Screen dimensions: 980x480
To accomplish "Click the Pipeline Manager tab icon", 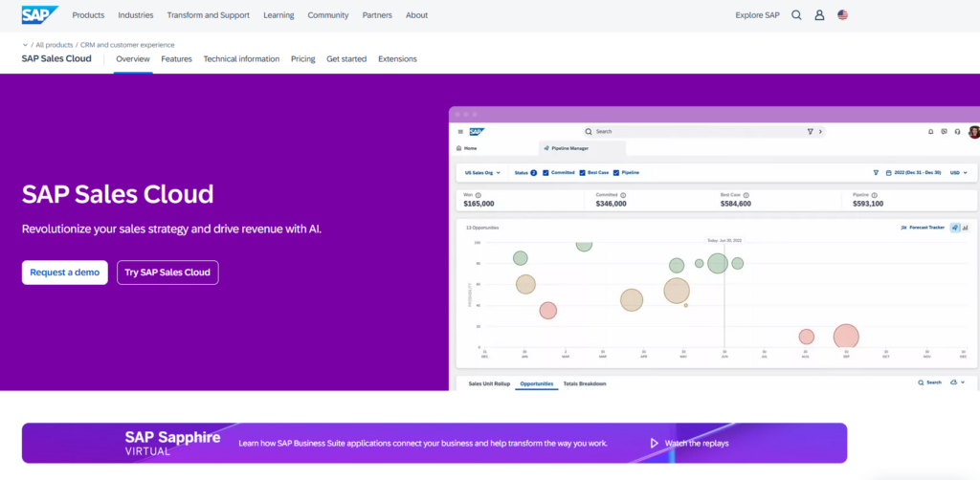I will coord(546,148).
